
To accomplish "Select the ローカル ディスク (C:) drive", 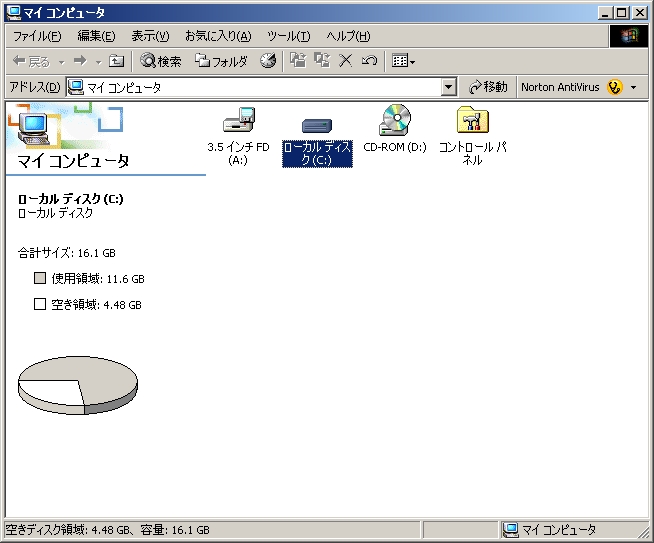I will [x=317, y=142].
